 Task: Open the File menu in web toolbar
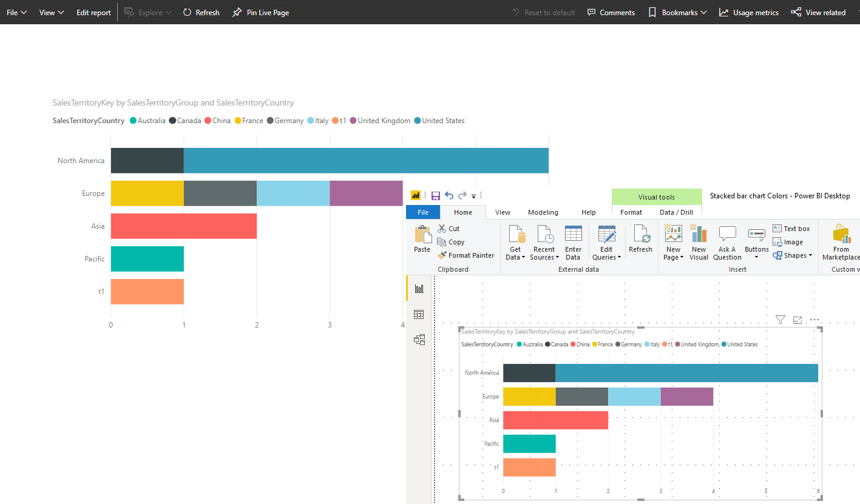coord(16,12)
